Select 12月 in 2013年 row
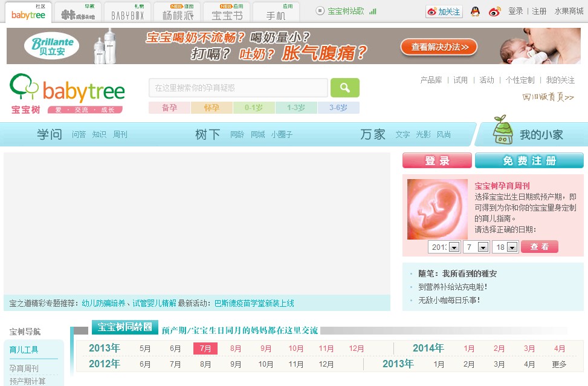 (x=357, y=348)
